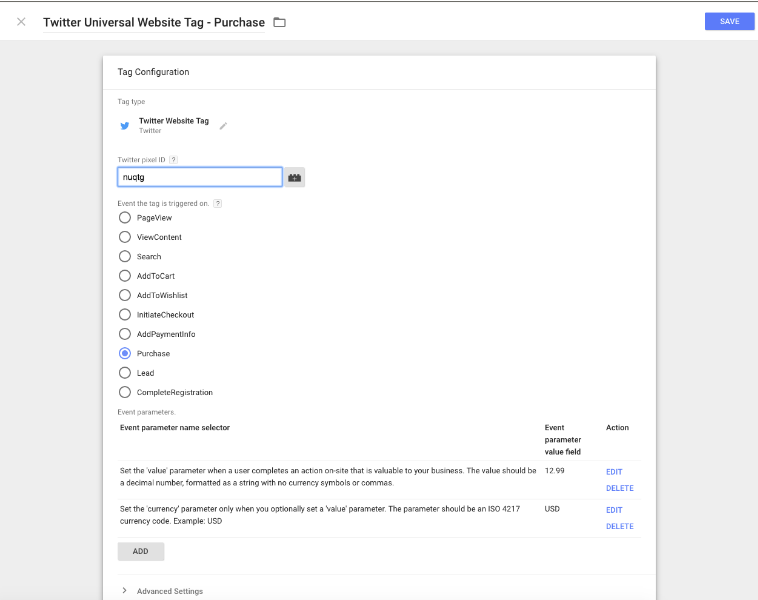Screen dimensions: 758x600
Task: Click the Twitter pixel ID input field
Action: coord(199,177)
